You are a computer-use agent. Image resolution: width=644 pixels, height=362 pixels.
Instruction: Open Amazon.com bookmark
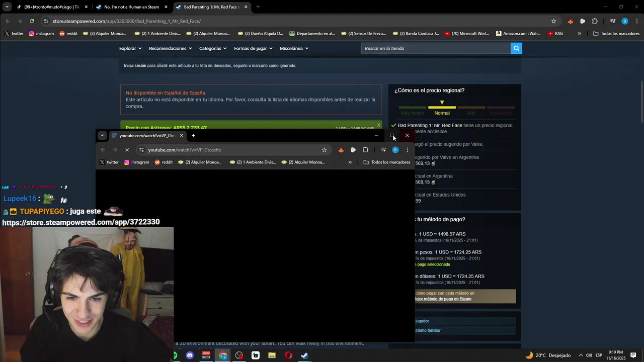click(x=518, y=34)
